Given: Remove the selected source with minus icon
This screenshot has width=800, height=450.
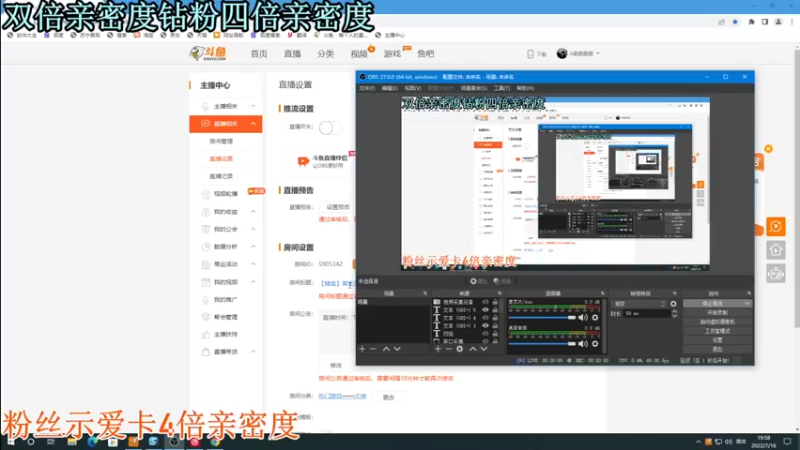Looking at the screenshot, I should (x=448, y=349).
